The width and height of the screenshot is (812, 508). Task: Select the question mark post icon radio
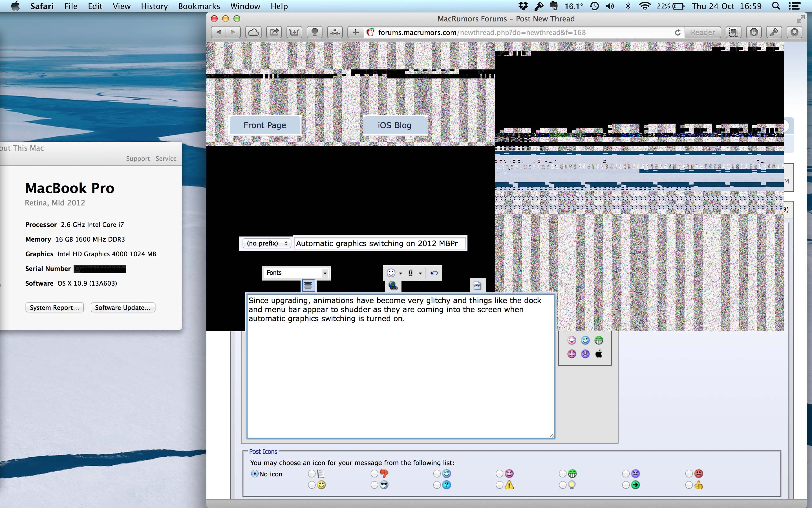[437, 485]
